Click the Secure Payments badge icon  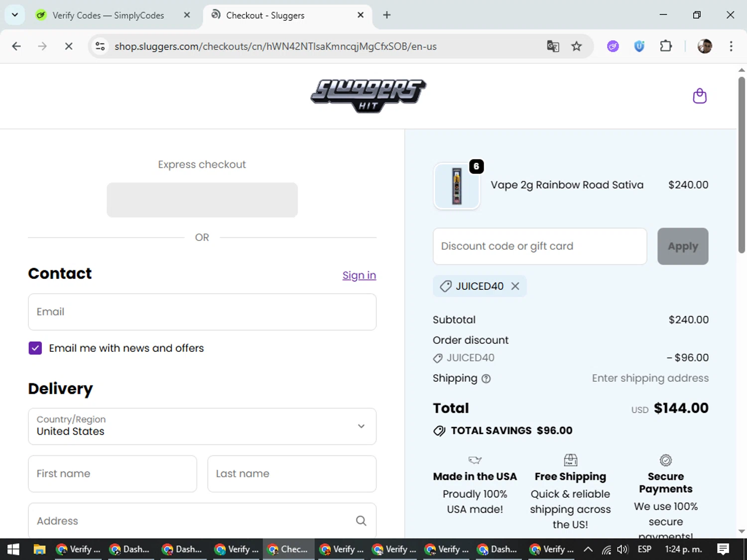[666, 460]
